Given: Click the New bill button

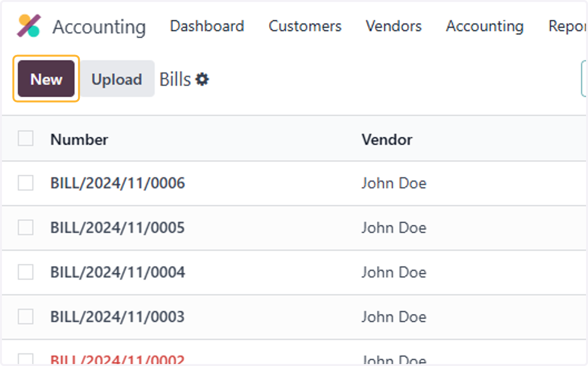Looking at the screenshot, I should (46, 78).
